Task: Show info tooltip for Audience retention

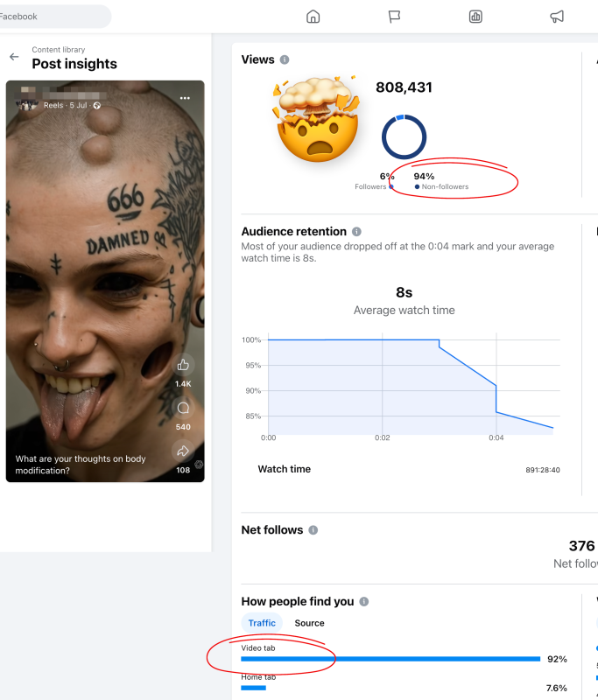Action: pyautogui.click(x=356, y=232)
